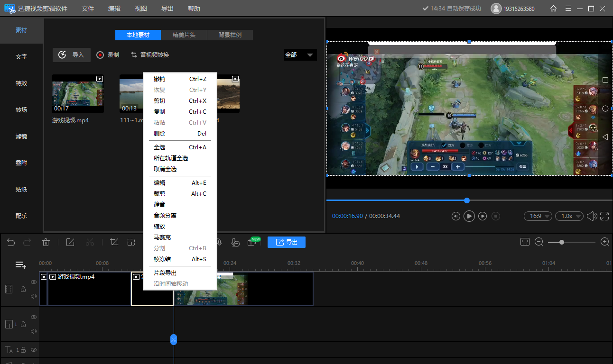Screen dimensions: 613x364
Task: Play the preview video
Action: click(x=469, y=216)
